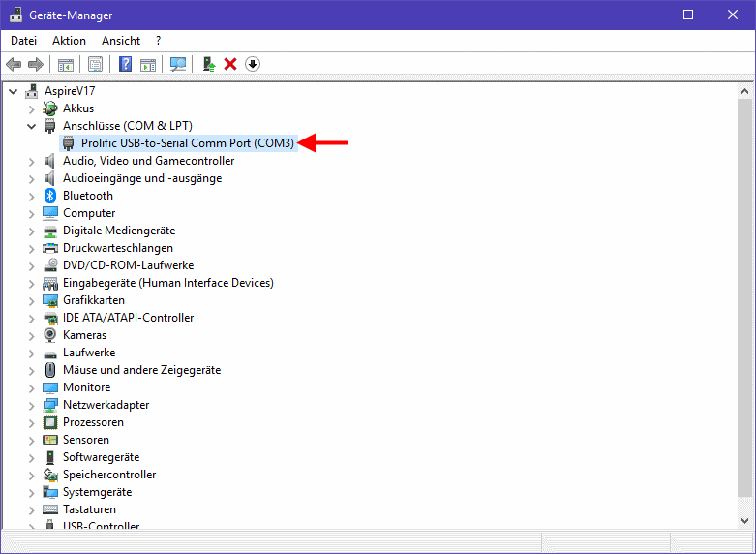
Task: Open the Datei menu
Action: click(x=23, y=41)
